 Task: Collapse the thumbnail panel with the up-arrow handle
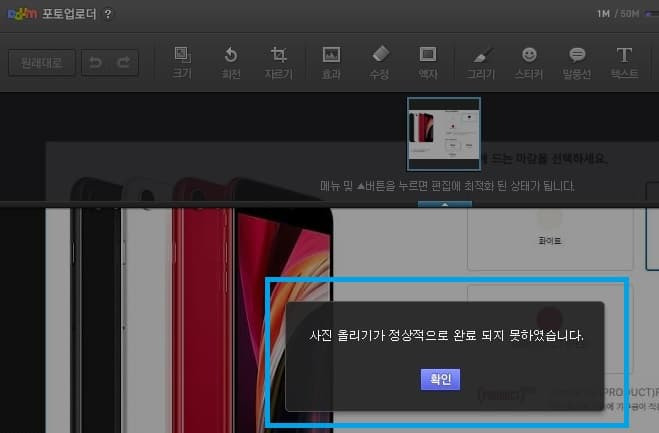pyautogui.click(x=445, y=204)
